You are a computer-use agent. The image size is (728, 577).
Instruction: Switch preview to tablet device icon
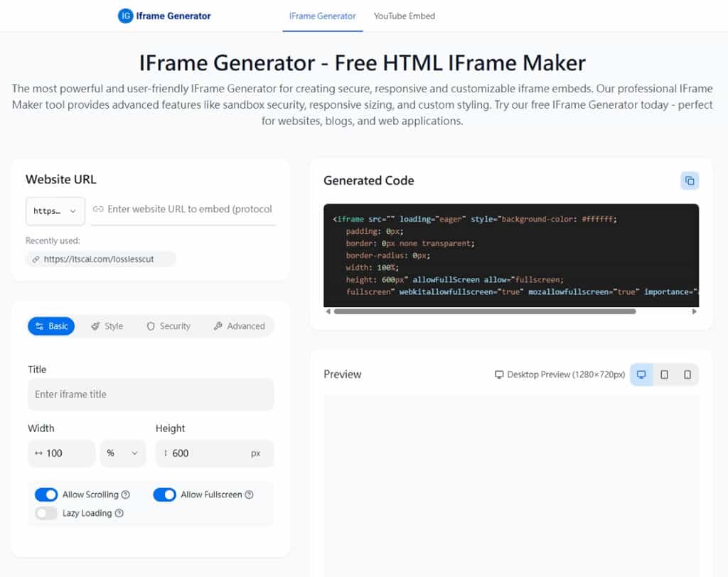[x=664, y=374]
